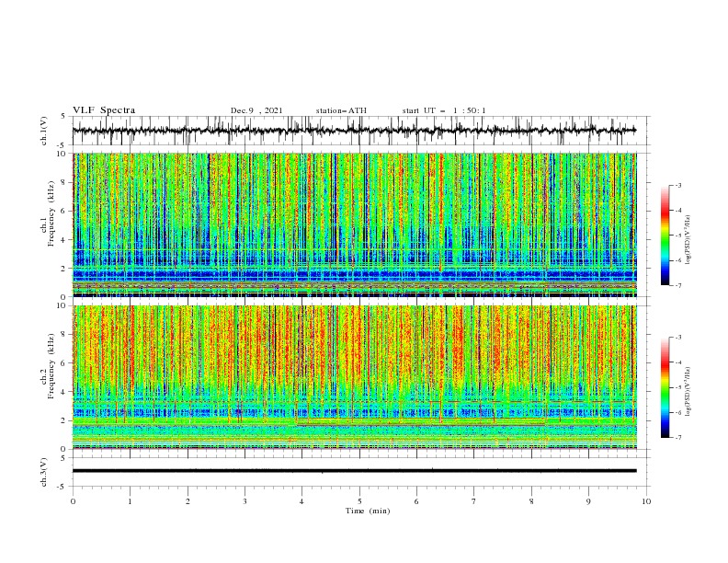This screenshot has height=563, width=728.
Task: Click the ch.3 flat voltage trace
Action: 354,471
